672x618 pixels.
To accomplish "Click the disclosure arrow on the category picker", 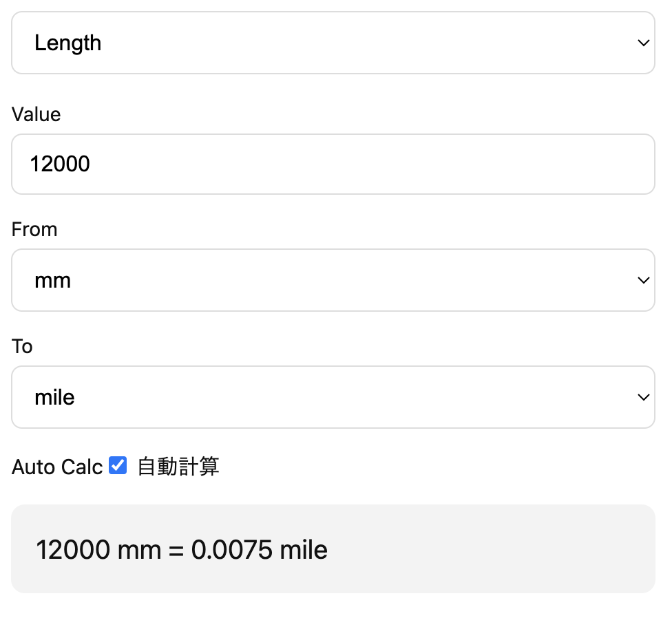I will click(644, 43).
